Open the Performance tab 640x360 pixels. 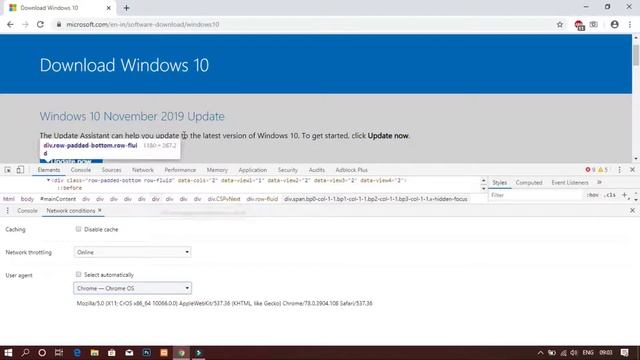pyautogui.click(x=180, y=170)
